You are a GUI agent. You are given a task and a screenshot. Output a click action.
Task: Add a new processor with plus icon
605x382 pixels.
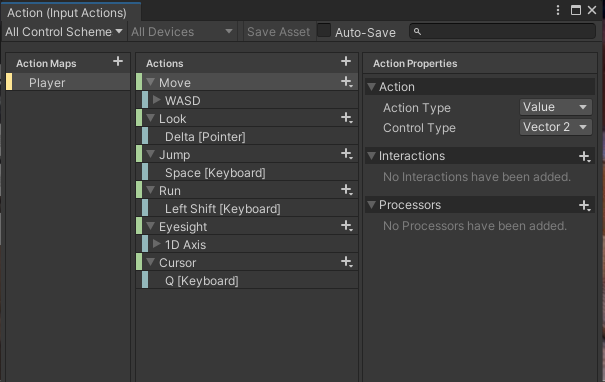pos(585,205)
